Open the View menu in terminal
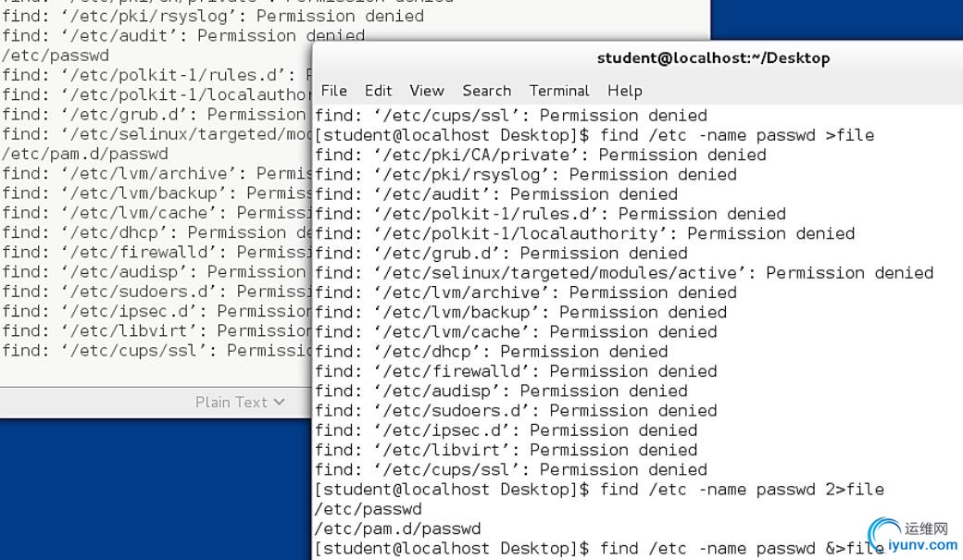Image resolution: width=963 pixels, height=560 pixels. (x=427, y=91)
